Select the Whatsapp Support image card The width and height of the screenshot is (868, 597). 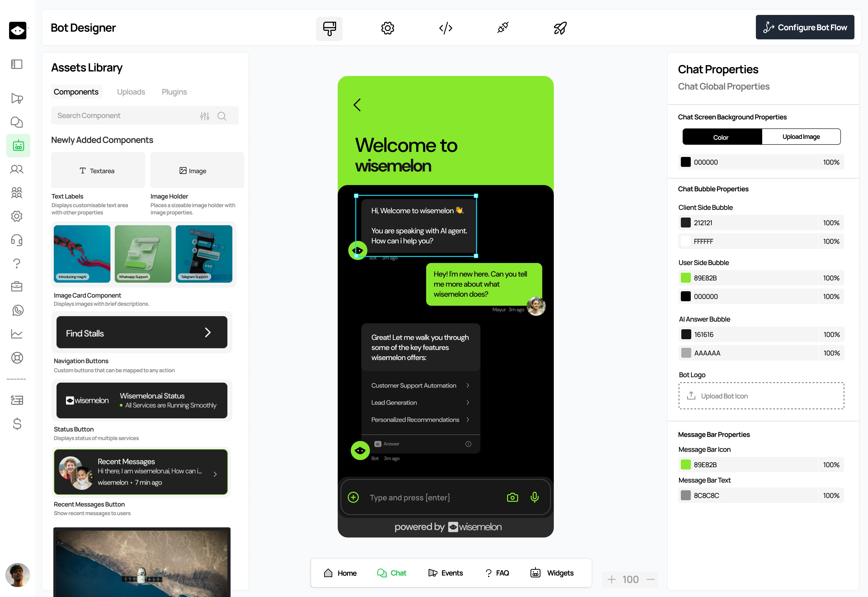143,254
